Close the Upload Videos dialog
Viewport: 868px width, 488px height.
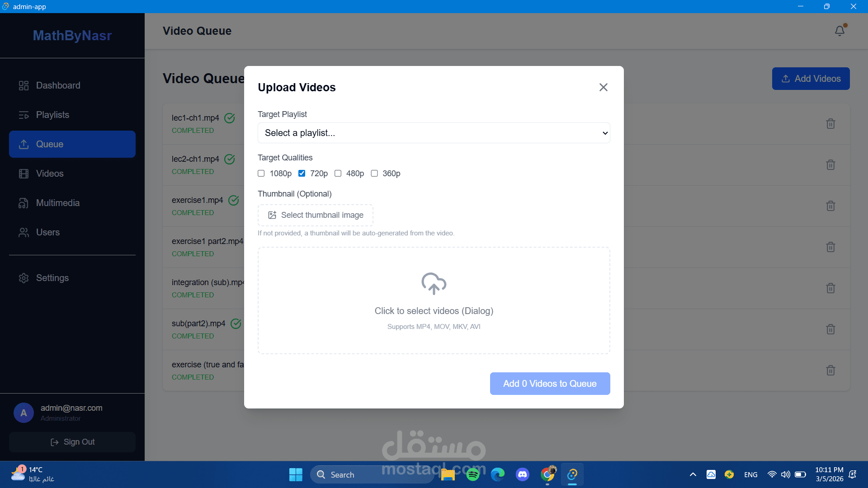click(x=603, y=87)
